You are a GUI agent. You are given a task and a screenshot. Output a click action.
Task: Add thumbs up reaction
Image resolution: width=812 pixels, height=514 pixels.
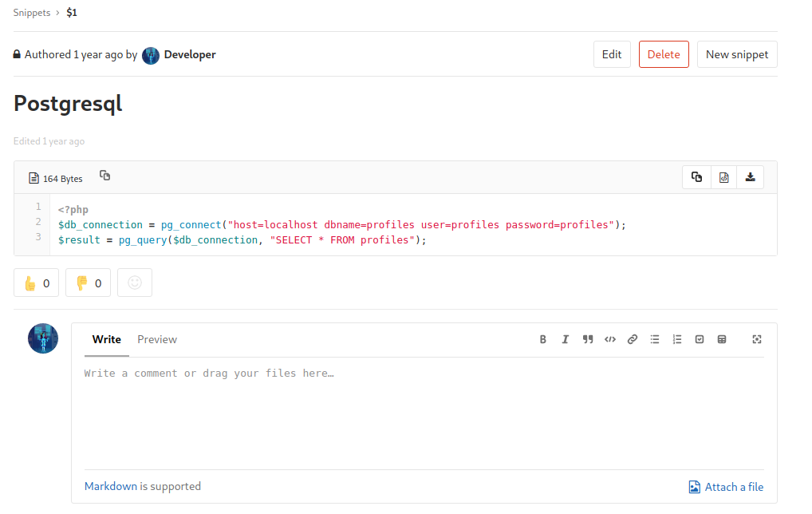37,283
